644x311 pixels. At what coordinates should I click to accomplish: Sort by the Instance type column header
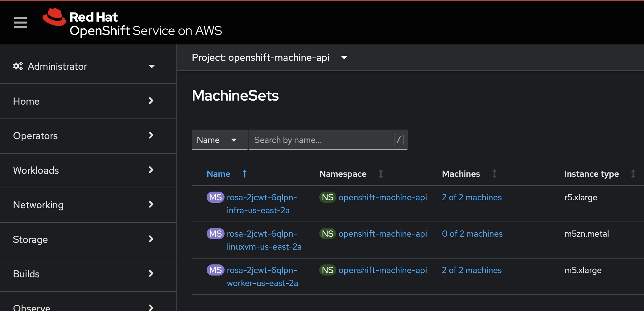(x=592, y=174)
